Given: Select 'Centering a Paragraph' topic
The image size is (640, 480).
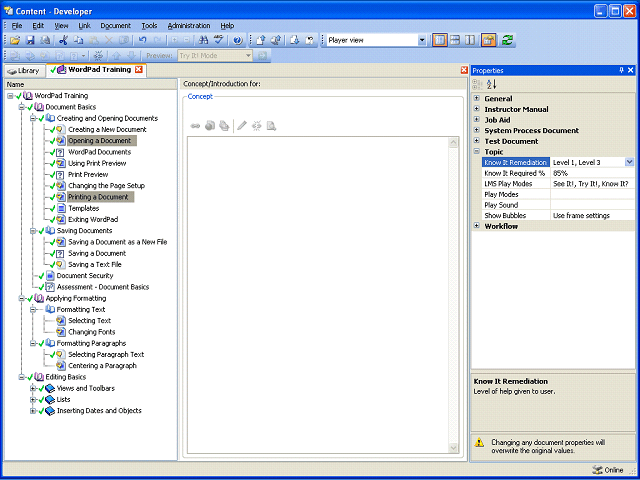Looking at the screenshot, I should (x=102, y=366).
